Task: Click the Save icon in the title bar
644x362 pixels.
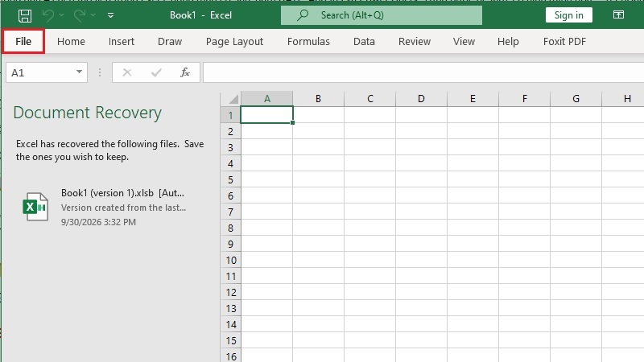Action: [x=25, y=15]
